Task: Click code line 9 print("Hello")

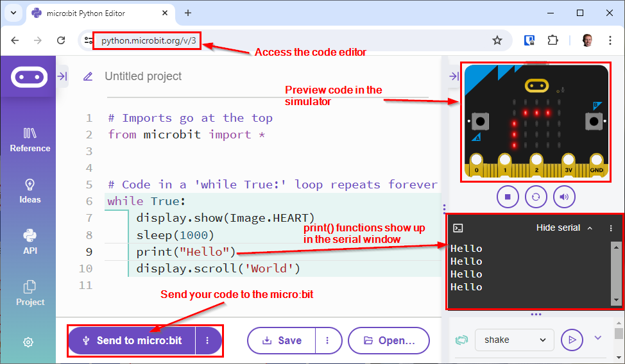Action: pos(185,252)
